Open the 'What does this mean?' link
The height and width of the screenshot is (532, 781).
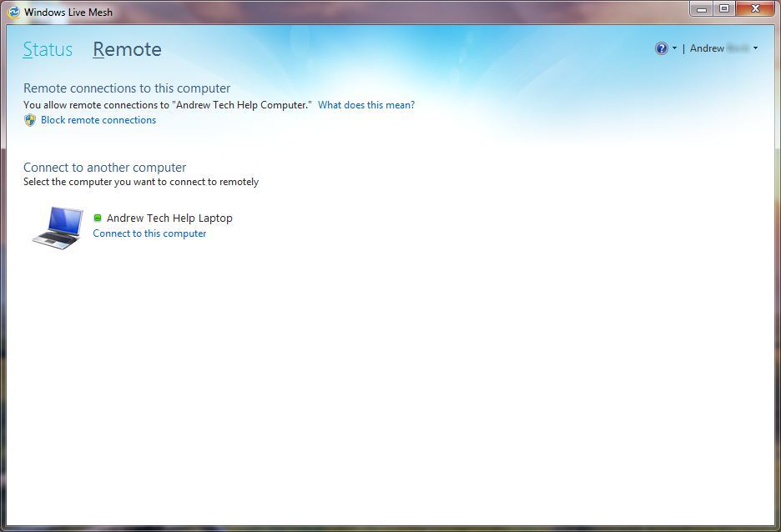click(x=366, y=105)
